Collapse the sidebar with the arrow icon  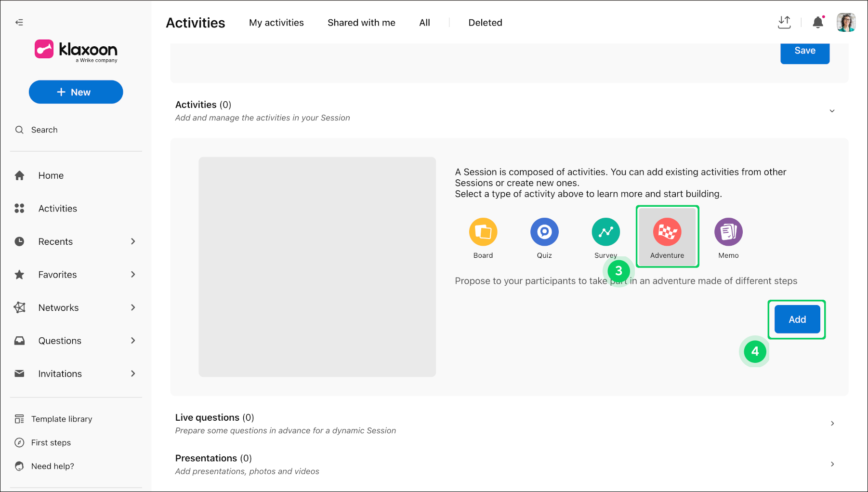tap(19, 22)
